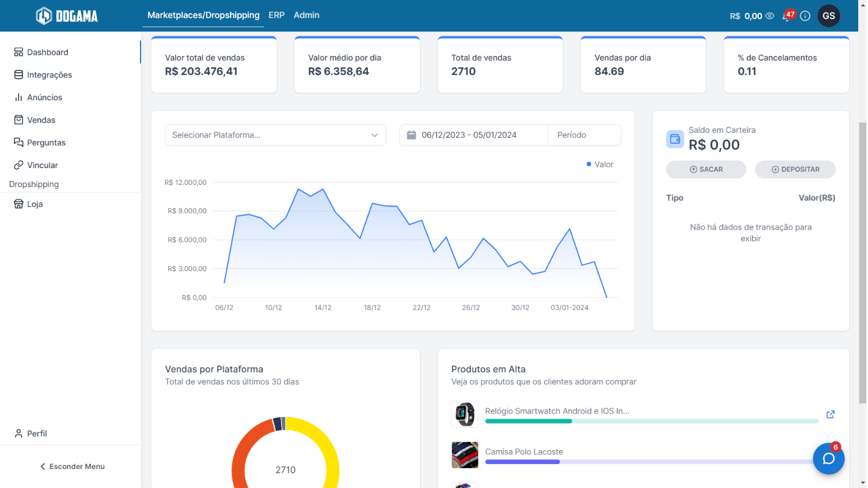
Task: Click the Camisa Polo Lacoste product thumbnail
Action: (x=465, y=455)
